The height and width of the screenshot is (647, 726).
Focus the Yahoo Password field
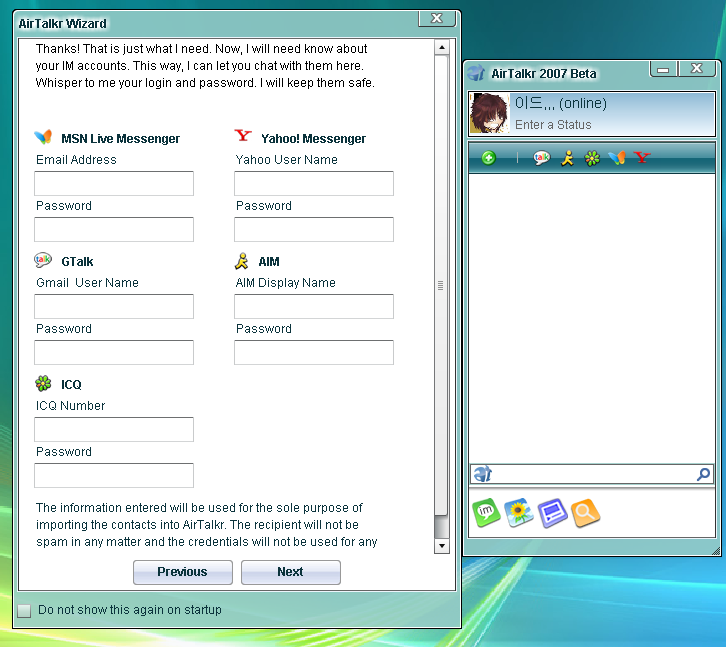(314, 229)
